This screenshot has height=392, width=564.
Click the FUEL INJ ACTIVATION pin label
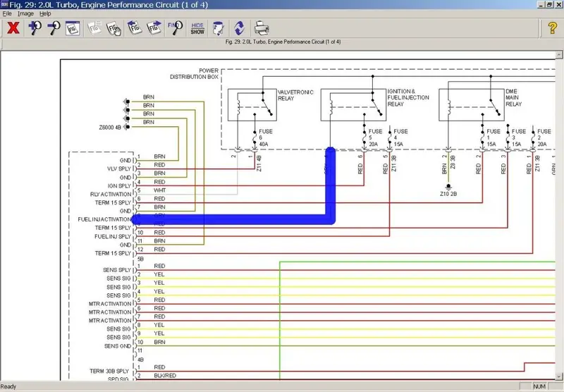click(104, 219)
